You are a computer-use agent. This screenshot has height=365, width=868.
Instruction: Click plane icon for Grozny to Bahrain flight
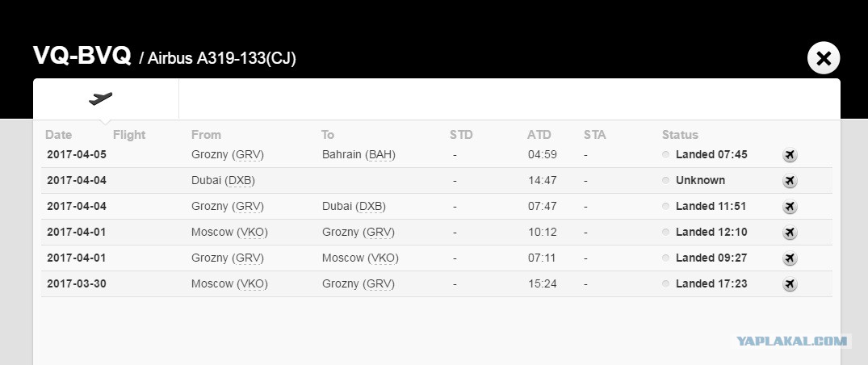coord(790,155)
